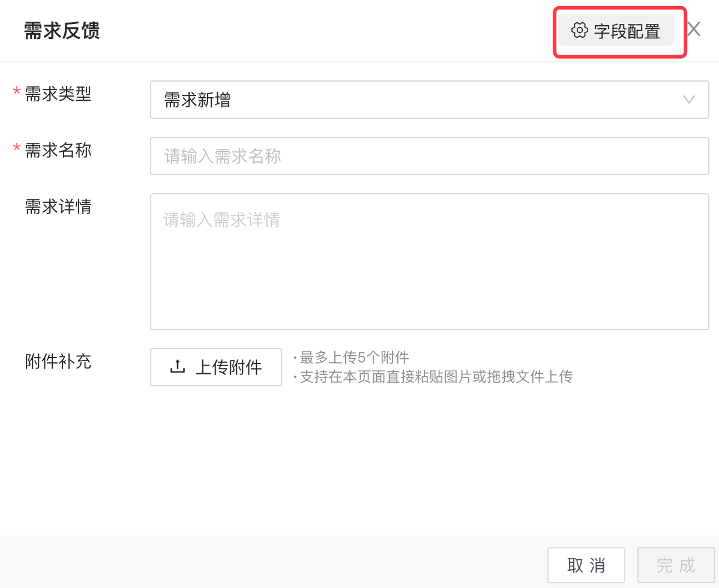Viewport: 719px width, 588px height.
Task: Click the paste-or-drag upload hint line
Action: 436,377
